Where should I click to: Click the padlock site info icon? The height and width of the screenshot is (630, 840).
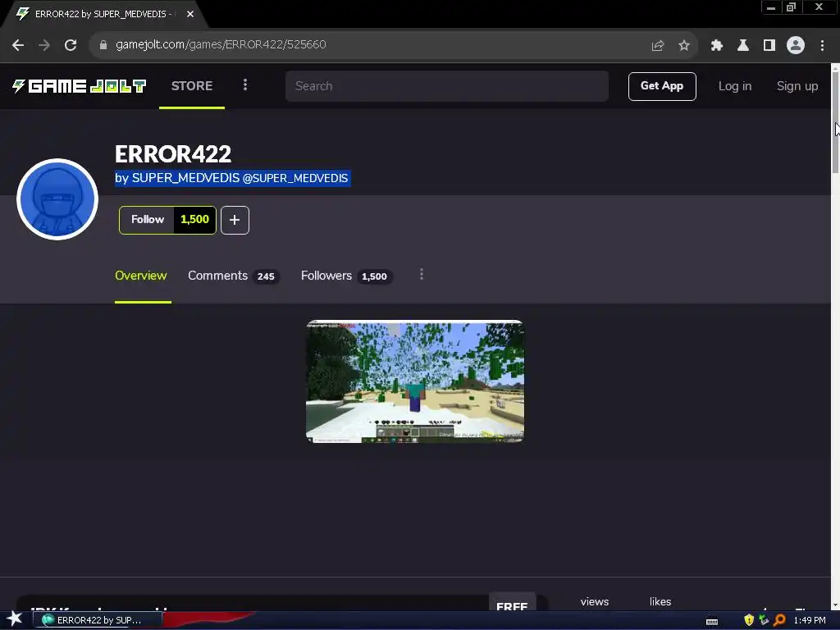coord(103,45)
